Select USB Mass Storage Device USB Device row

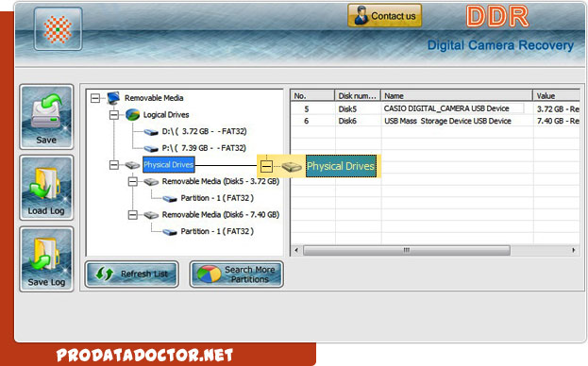point(435,121)
